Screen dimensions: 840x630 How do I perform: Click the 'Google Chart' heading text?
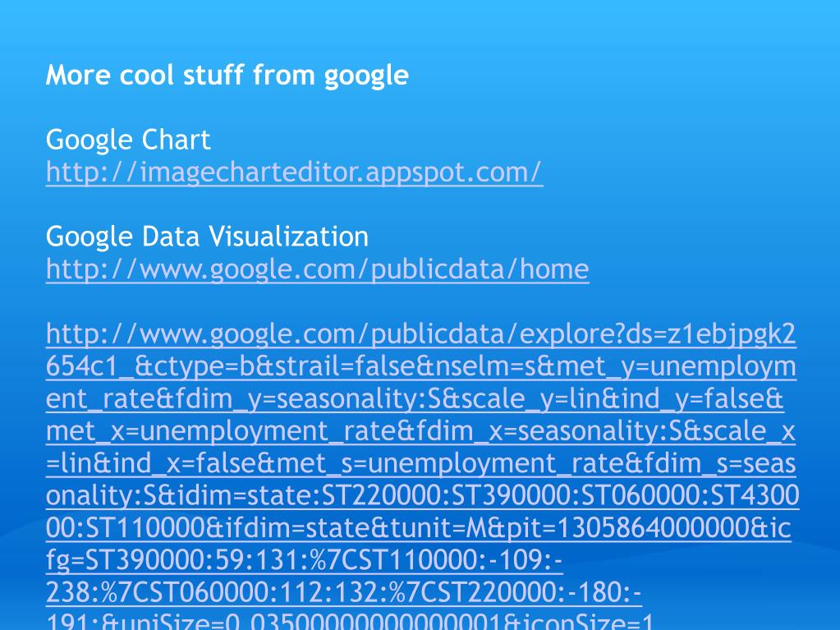tap(128, 140)
